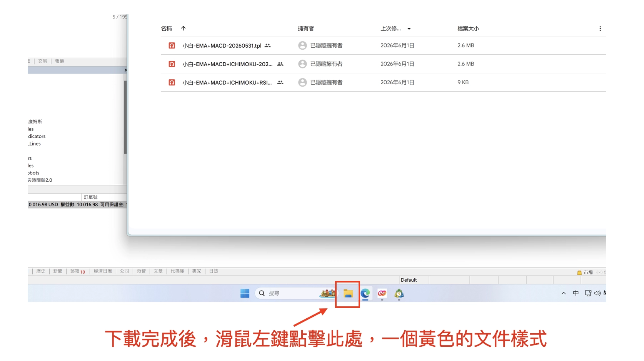
Task: Click file icon of ICHIMOKU+RSI... row
Action: (x=172, y=82)
